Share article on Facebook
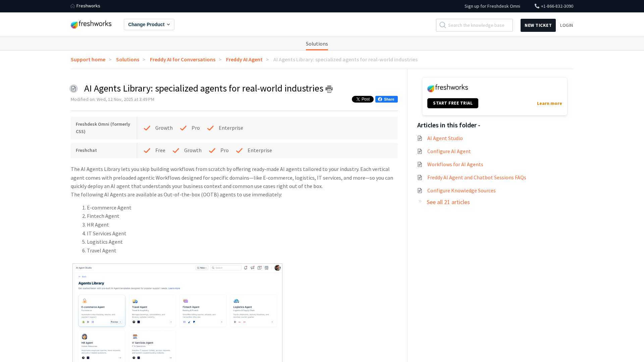Screen dimensions: 644x362 pyautogui.click(x=386, y=99)
